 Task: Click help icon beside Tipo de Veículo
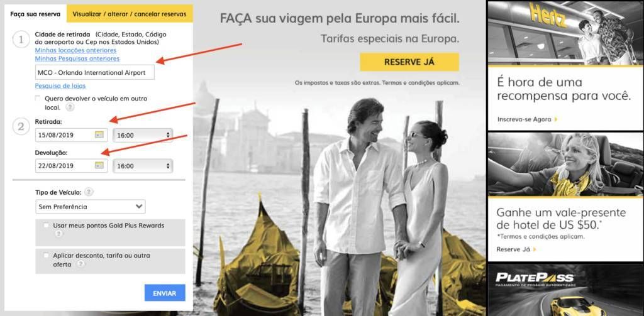point(89,192)
